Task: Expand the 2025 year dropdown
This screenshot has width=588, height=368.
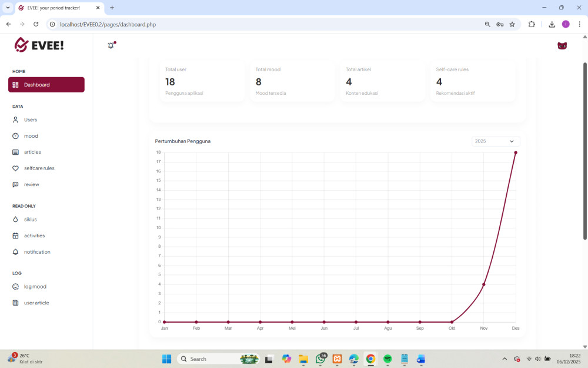Action: (x=495, y=141)
